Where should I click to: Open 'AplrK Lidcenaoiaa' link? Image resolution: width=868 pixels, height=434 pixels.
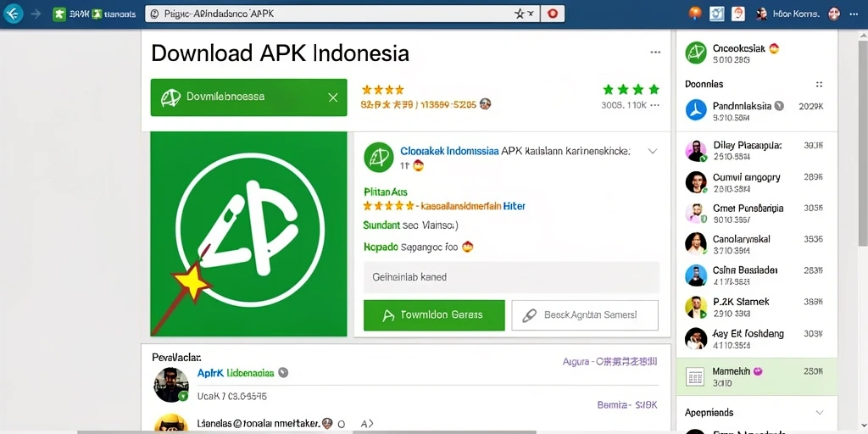pyautogui.click(x=236, y=373)
